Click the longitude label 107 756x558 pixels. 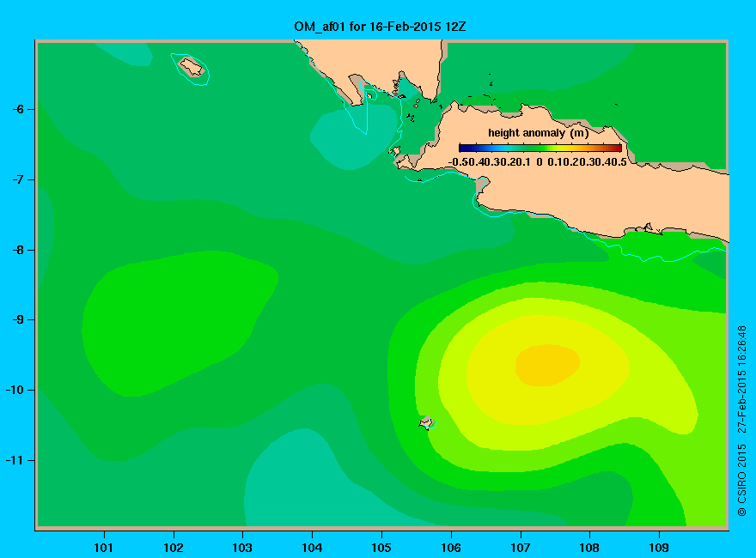coord(521,548)
